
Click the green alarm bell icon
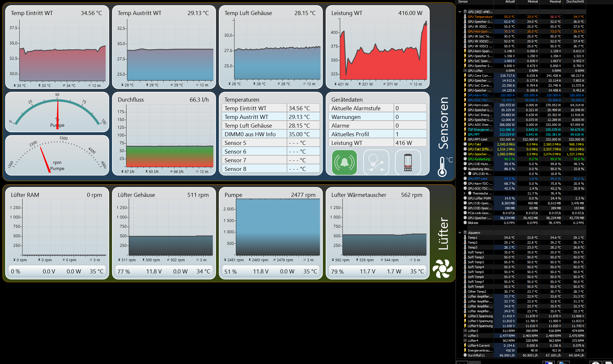[344, 162]
